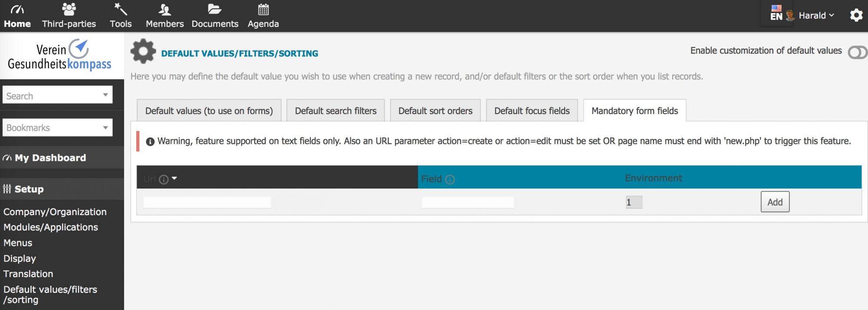Image resolution: width=868 pixels, height=310 pixels.
Task: Open the Agenda calendar icon
Action: pos(263,10)
